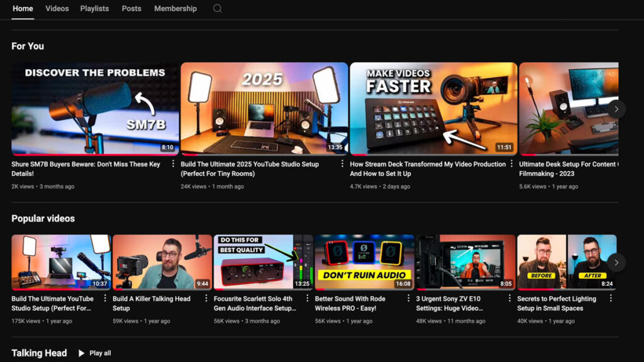Open Ultimate Desk Setup For Content title
This screenshot has width=644, height=362.
pos(569,168)
